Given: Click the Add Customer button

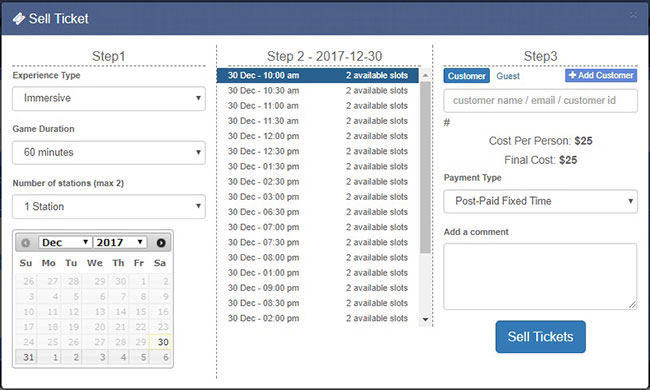Looking at the screenshot, I should (x=601, y=75).
